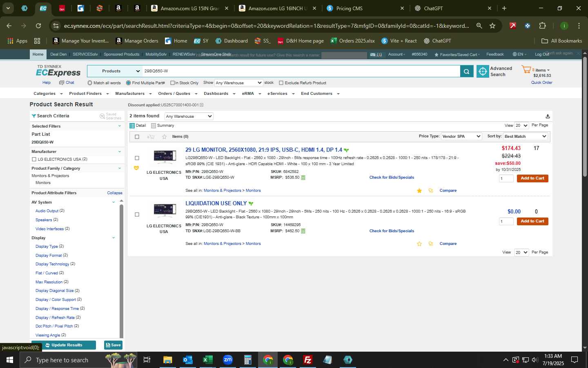Open the messages envelope icon
This screenshot has height=368, width=588.
click(373, 55)
